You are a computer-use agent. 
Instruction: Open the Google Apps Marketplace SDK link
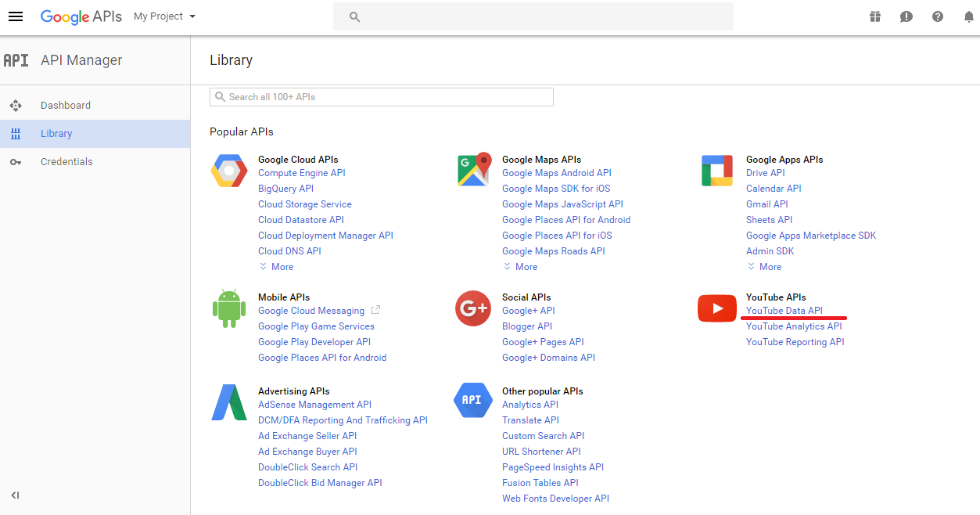click(811, 236)
